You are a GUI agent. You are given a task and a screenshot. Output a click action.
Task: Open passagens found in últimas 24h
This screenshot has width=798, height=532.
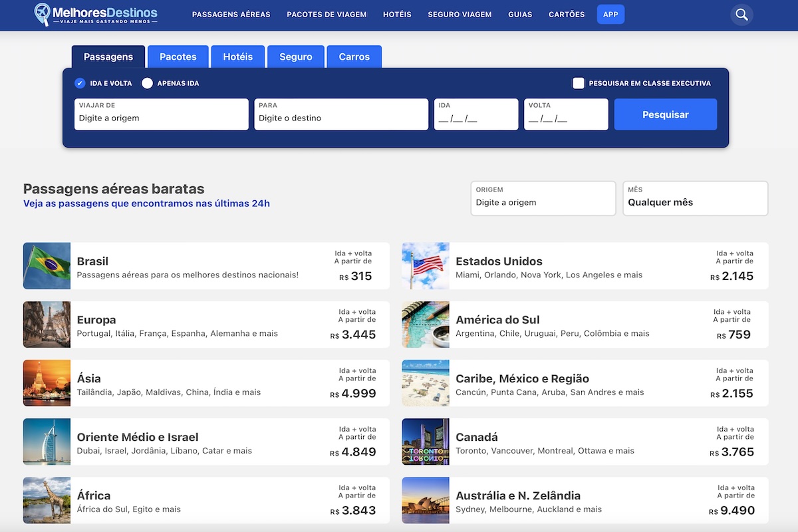click(146, 203)
